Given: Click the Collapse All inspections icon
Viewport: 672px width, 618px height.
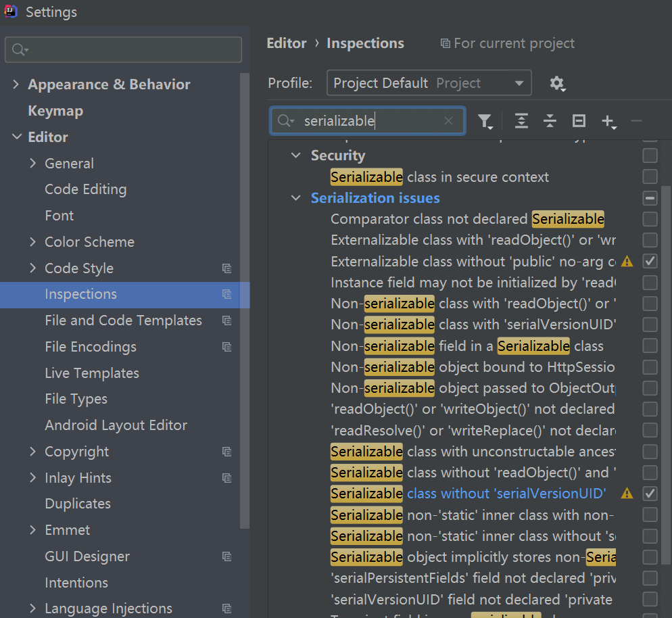Looking at the screenshot, I should click(x=550, y=121).
